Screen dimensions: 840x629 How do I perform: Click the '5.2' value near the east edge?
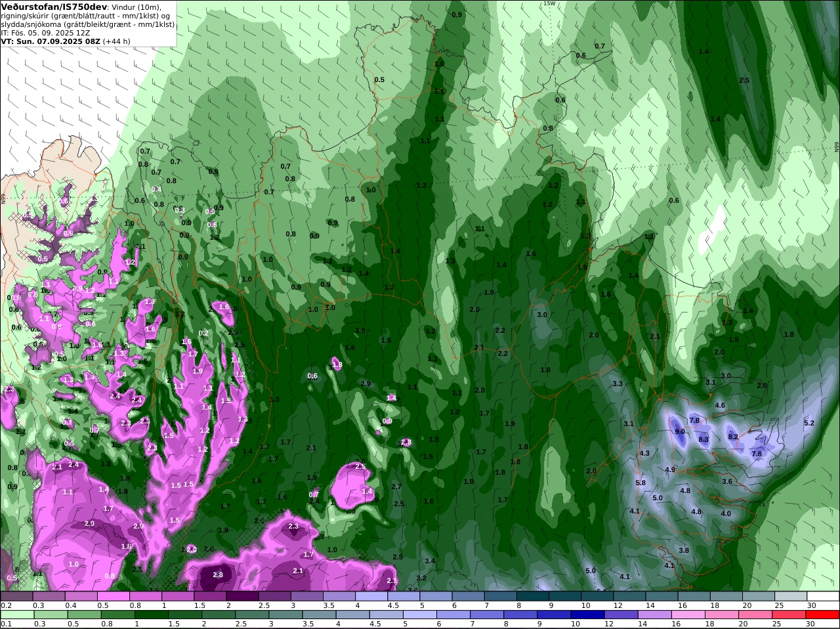(808, 423)
